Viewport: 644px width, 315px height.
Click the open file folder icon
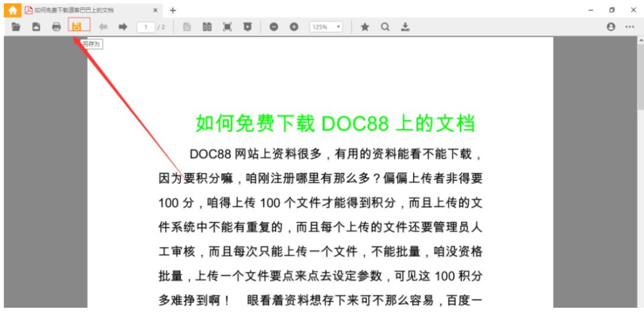pos(16,27)
